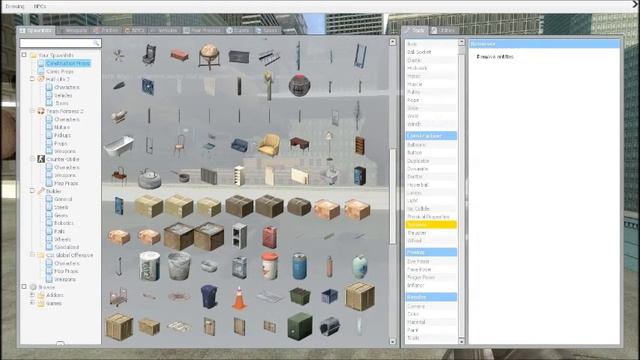Screen dimensions: 640x360
Task: Spawn the orange traffic cone prop
Action: tap(239, 298)
